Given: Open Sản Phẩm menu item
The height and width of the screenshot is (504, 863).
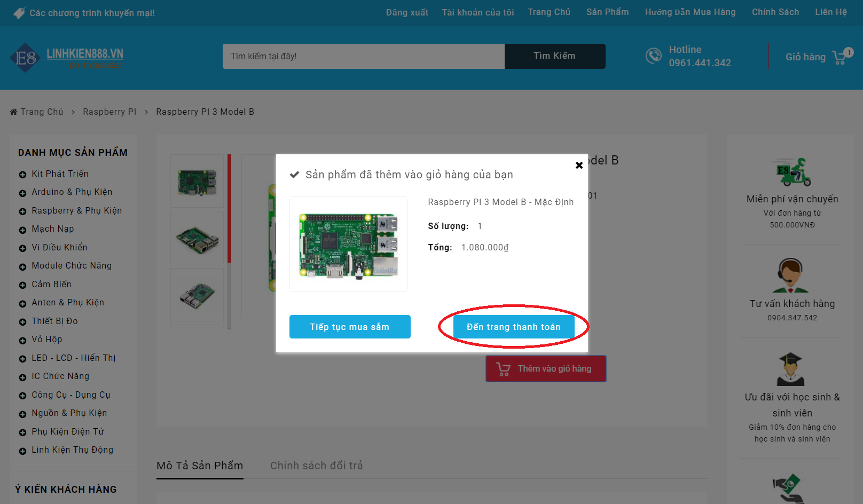Looking at the screenshot, I should click(x=608, y=12).
